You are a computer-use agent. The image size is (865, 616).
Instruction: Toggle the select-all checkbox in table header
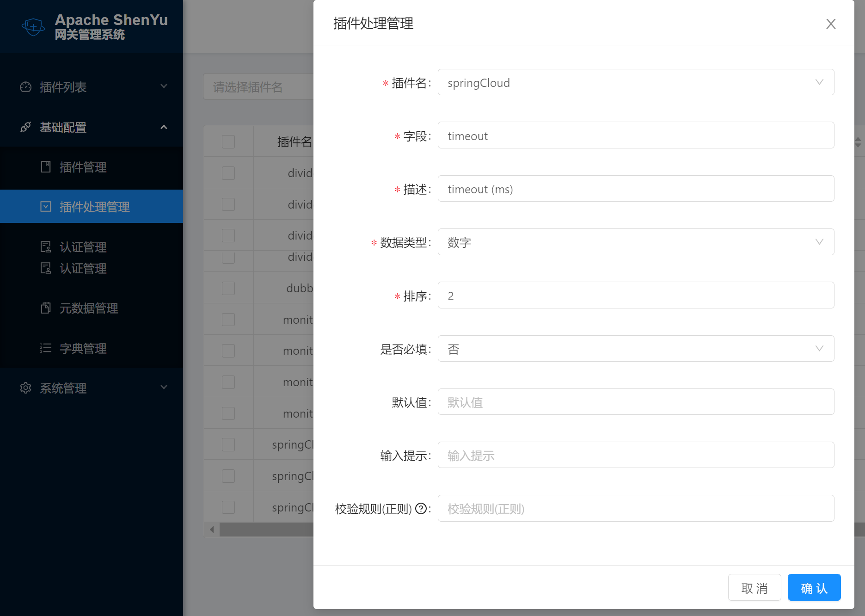pyautogui.click(x=228, y=142)
